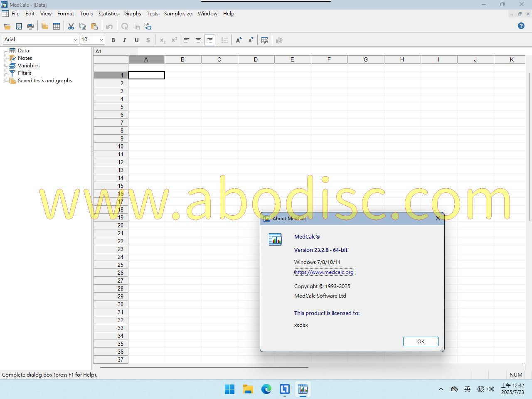Select Variables in the contents tree

click(29, 66)
